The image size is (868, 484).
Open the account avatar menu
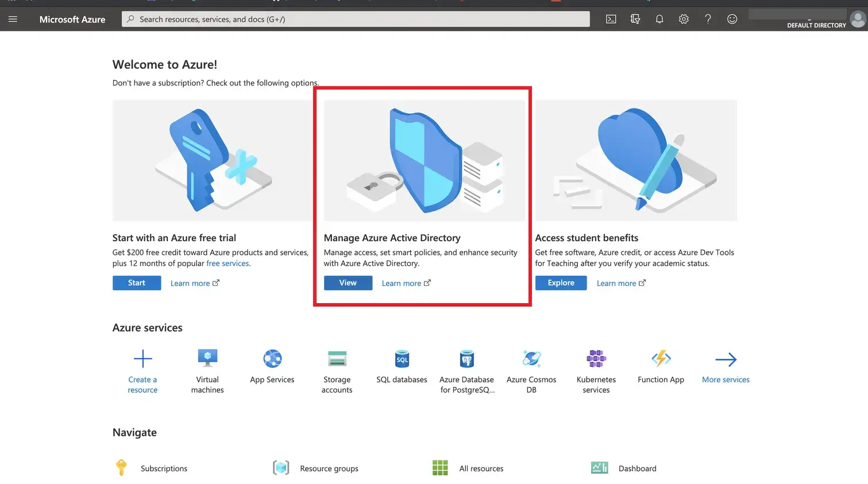click(857, 19)
